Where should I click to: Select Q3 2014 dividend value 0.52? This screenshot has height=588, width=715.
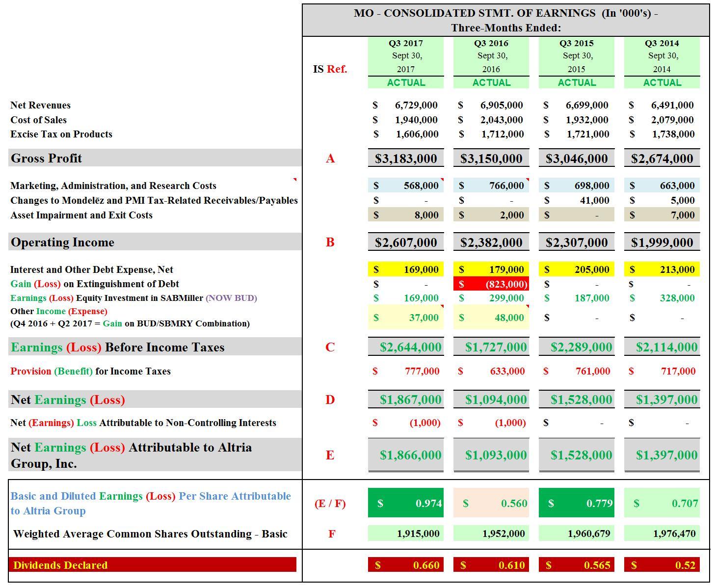click(x=662, y=565)
